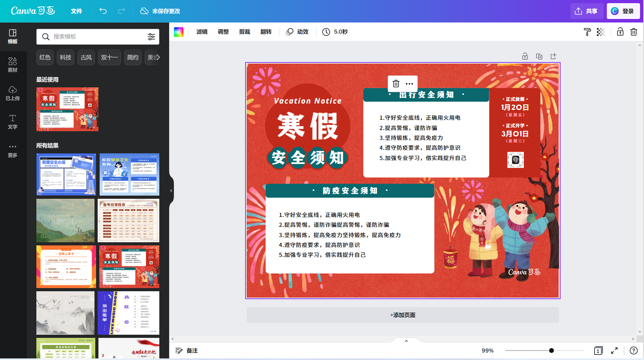
Task: Duplicate the page using copy icon
Action: point(539,57)
